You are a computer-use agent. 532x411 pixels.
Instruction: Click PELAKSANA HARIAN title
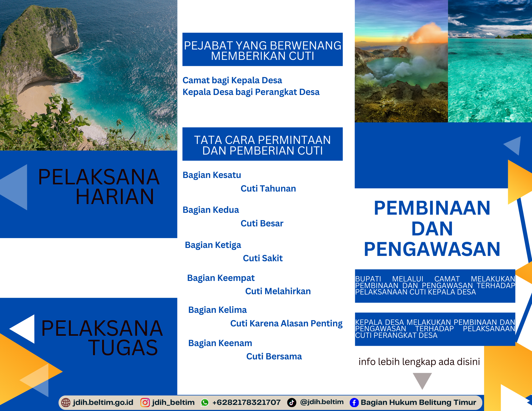[99, 186]
